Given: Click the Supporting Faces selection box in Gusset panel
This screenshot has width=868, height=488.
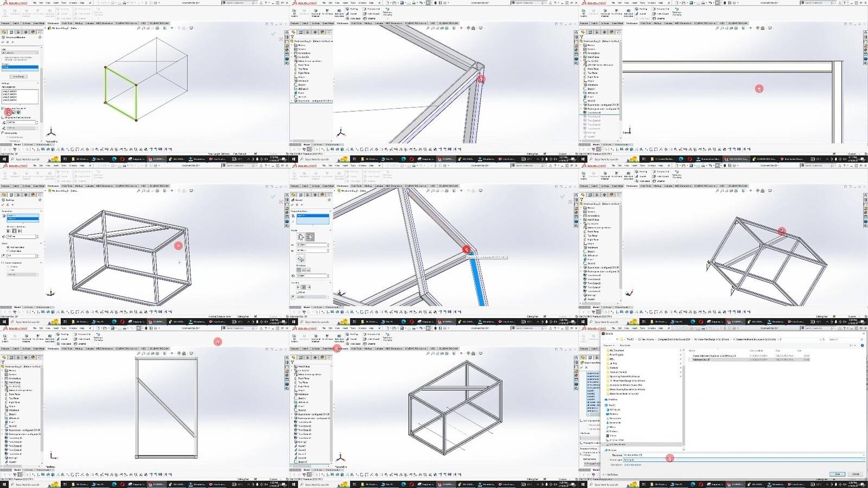Looking at the screenshot, I should point(312,219).
